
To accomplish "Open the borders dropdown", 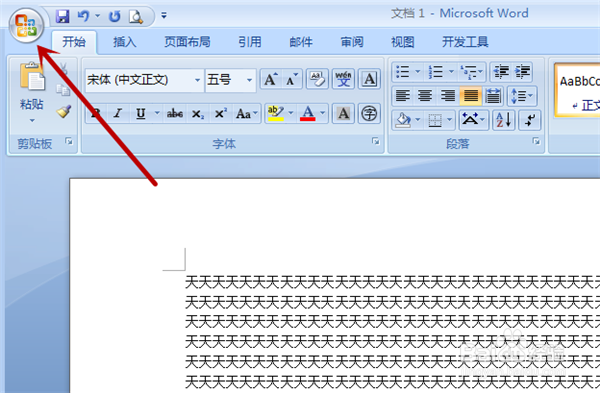I will [x=449, y=120].
